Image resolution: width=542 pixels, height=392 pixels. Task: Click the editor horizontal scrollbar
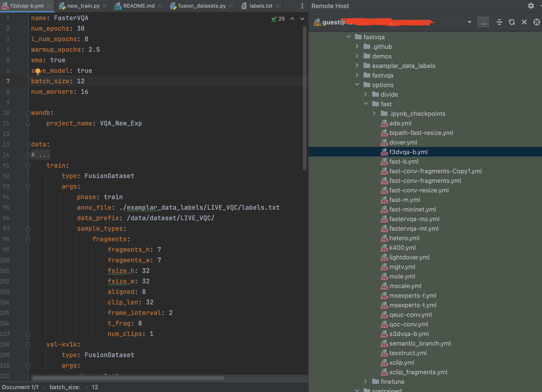pos(128,378)
